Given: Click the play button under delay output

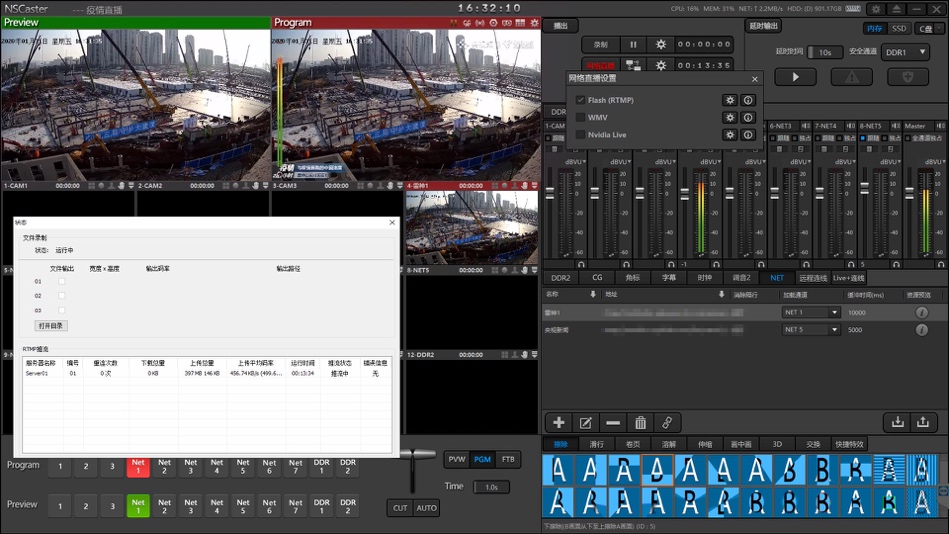Looking at the screenshot, I should pyautogui.click(x=795, y=77).
